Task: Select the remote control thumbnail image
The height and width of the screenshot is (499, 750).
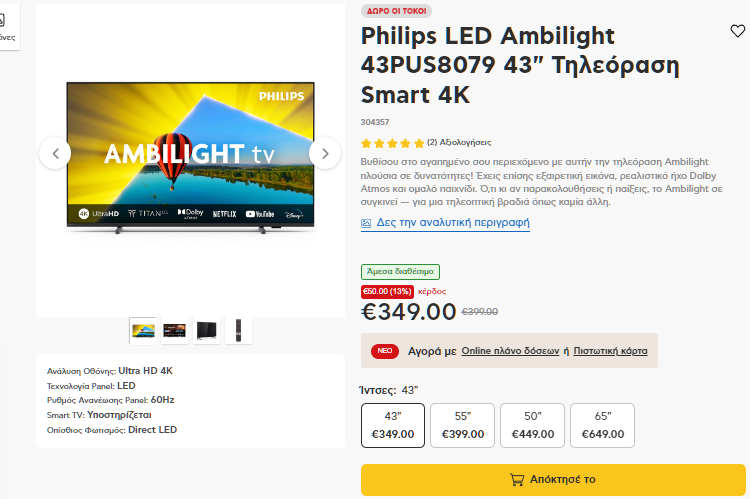Action: pyautogui.click(x=238, y=331)
